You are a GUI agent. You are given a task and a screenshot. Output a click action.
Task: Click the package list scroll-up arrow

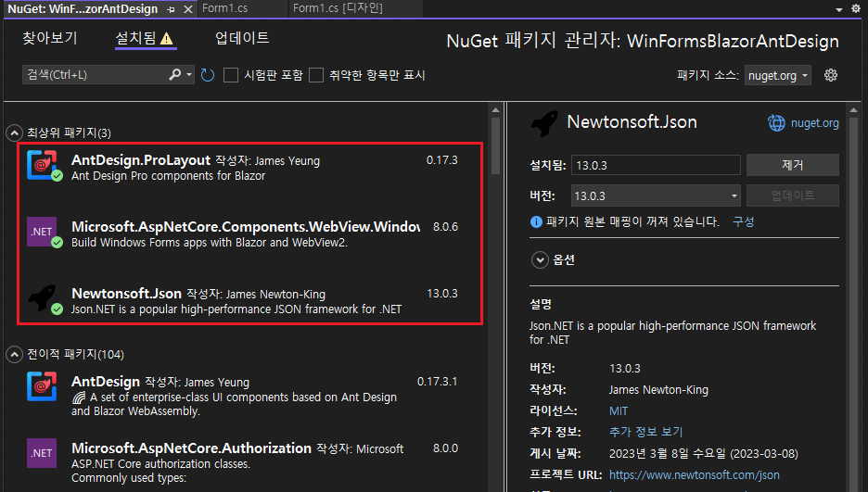click(495, 110)
